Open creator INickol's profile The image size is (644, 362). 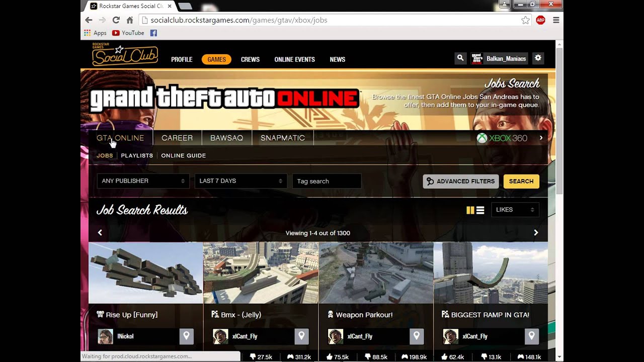[125, 336]
